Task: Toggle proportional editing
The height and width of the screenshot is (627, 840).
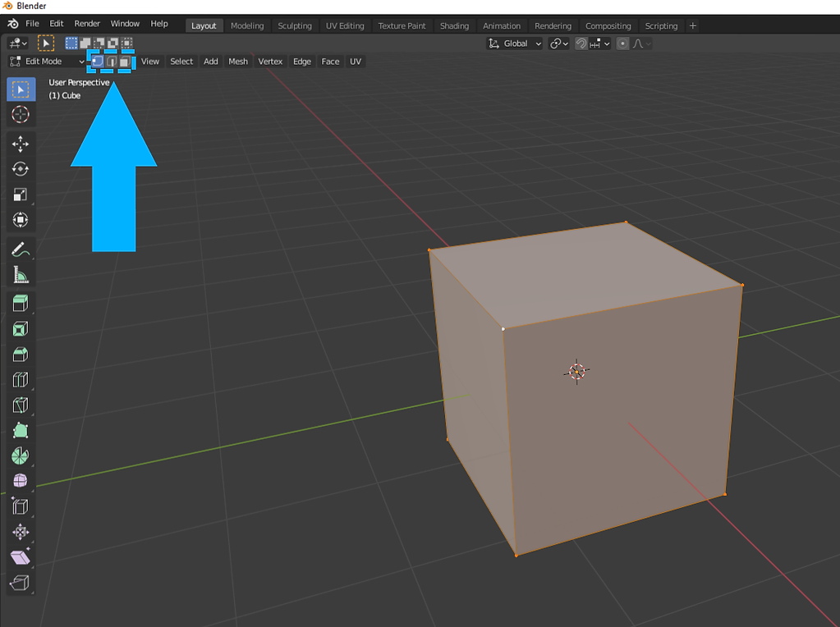Action: point(622,43)
